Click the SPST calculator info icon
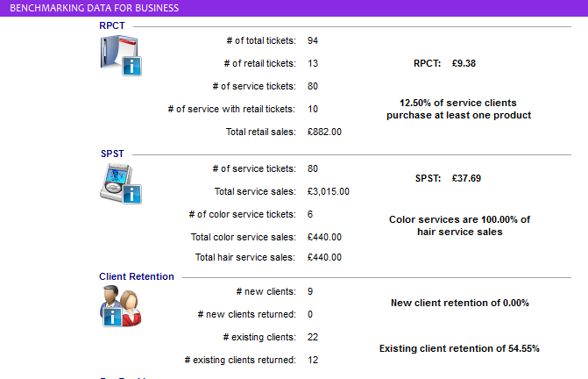The image size is (588, 379). click(120, 183)
